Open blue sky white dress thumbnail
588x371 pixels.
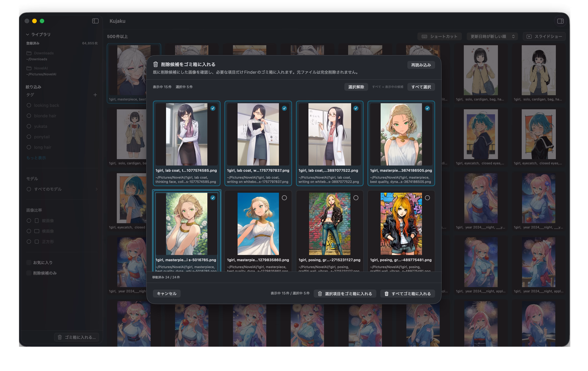click(x=258, y=224)
